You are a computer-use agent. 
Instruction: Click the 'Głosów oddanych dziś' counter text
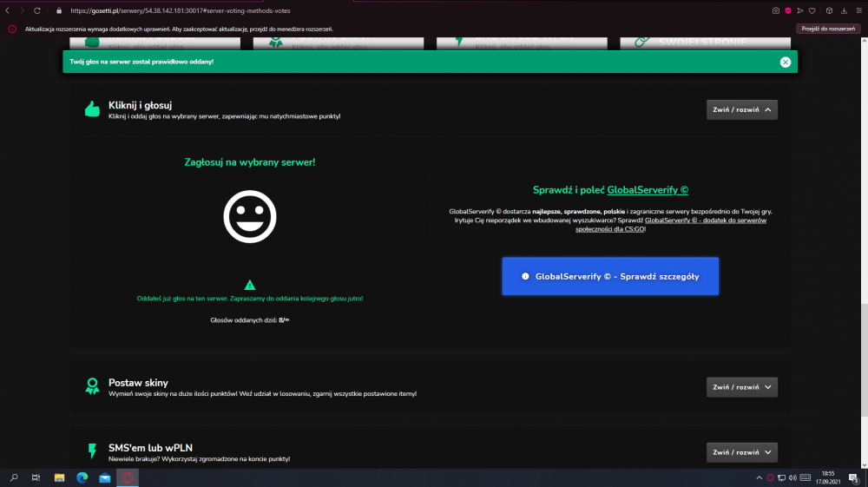(250, 319)
